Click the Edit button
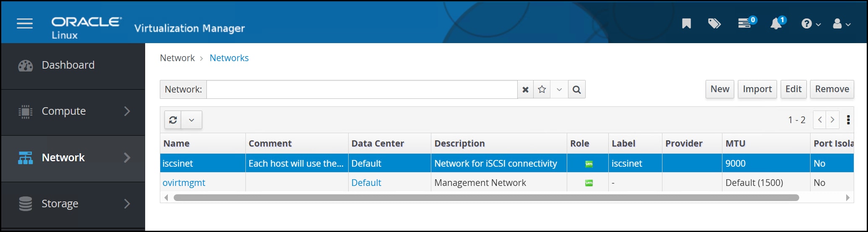 [793, 89]
